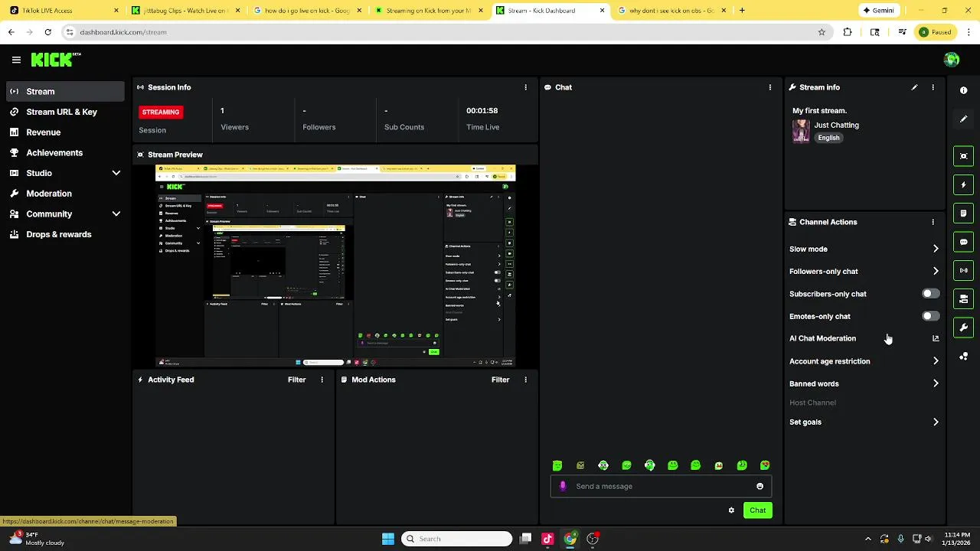Open chat settings gear icon
The width and height of the screenshot is (980, 551).
(731, 510)
